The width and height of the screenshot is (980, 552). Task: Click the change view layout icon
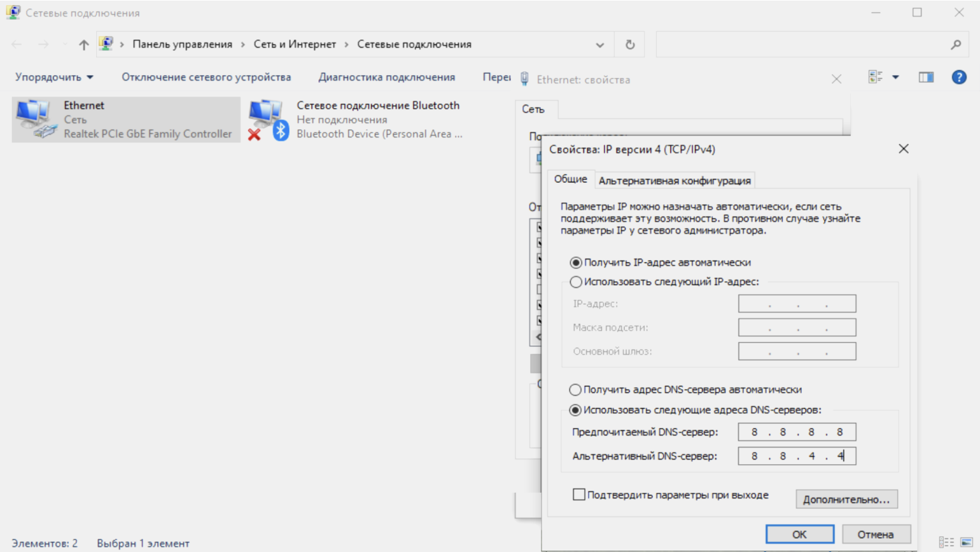[x=875, y=77]
